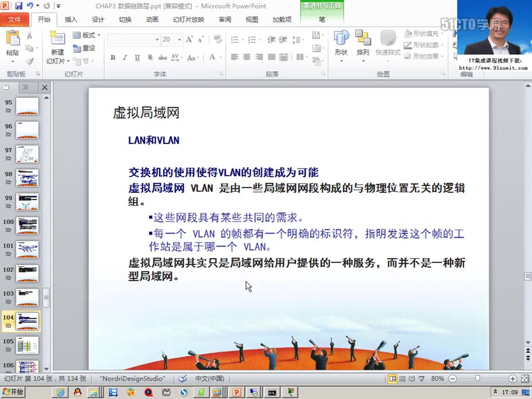
Task: Click the Save icon in the quick access toolbar
Action: point(18,6)
